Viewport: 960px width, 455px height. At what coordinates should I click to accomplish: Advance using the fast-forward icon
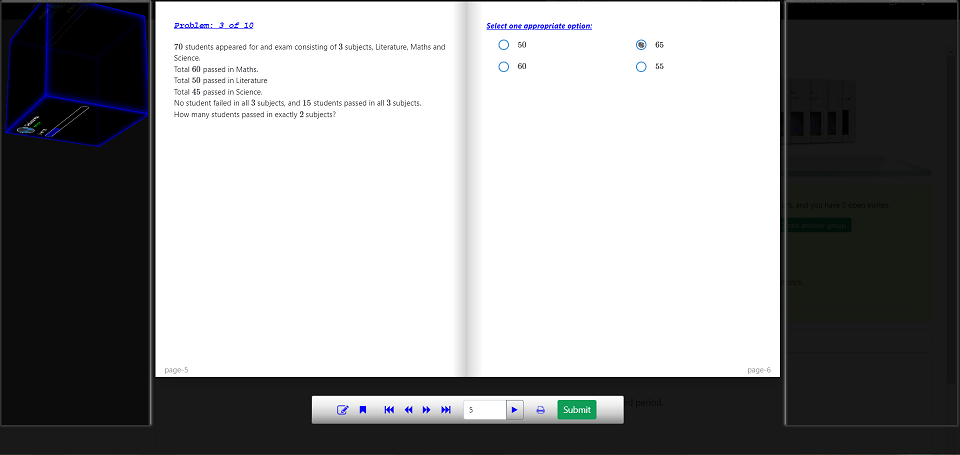tap(427, 410)
